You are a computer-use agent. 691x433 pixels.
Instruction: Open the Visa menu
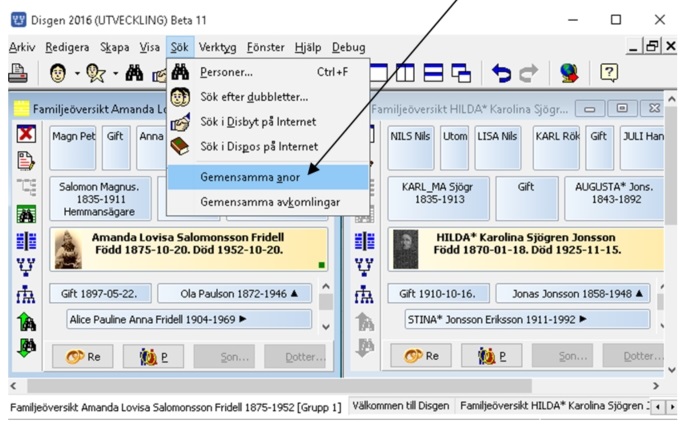[149, 47]
